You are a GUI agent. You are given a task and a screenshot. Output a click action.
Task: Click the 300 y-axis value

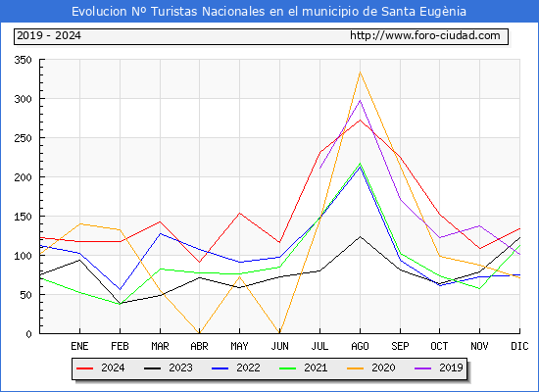24,99
